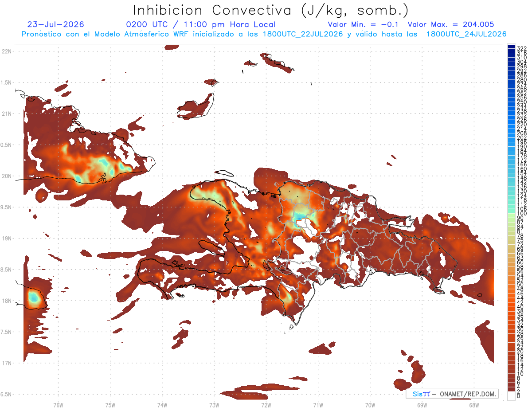This screenshot has height=411, width=532.
Task: Click the '20N' latitude label
Action: 7,176
